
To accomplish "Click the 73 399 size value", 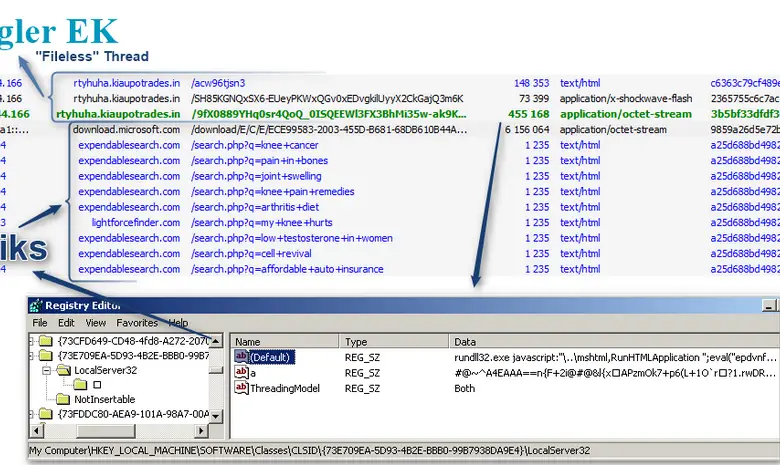I will coord(534,98).
